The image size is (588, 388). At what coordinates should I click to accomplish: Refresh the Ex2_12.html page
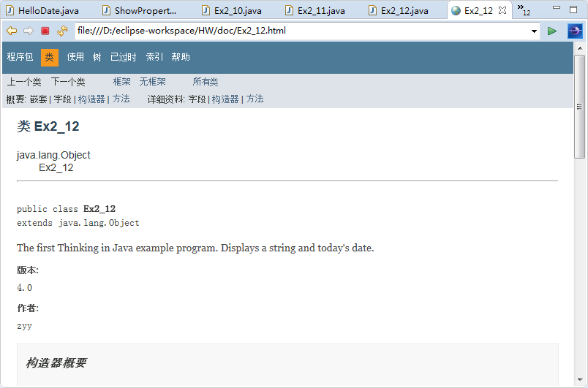click(62, 31)
